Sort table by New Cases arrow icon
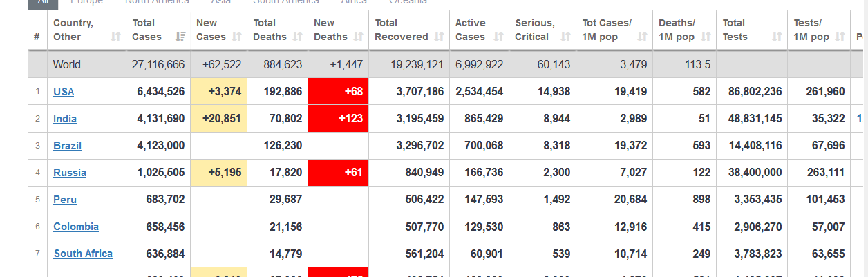 [237, 37]
